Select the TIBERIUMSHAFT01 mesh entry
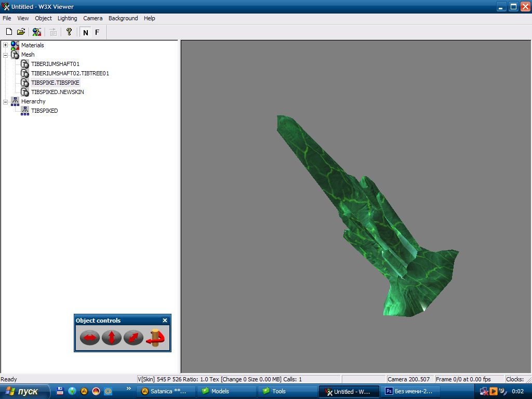Image resolution: width=532 pixels, height=399 pixels. [55, 64]
